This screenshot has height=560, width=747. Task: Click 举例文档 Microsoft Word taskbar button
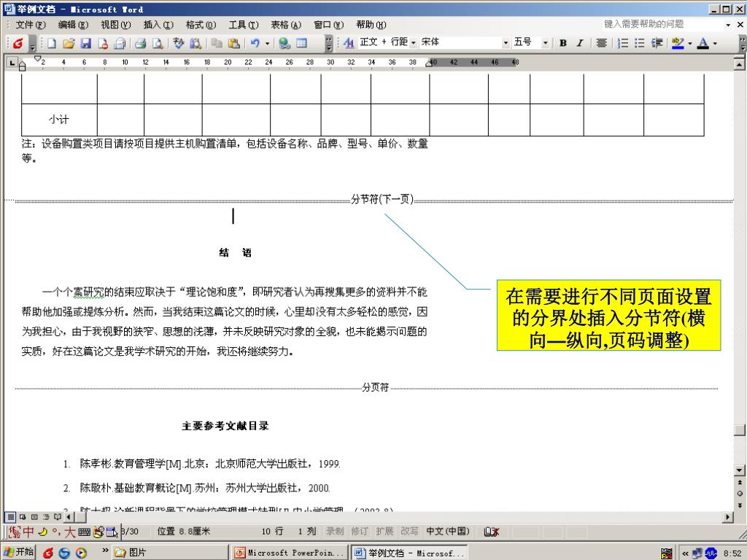click(x=410, y=553)
